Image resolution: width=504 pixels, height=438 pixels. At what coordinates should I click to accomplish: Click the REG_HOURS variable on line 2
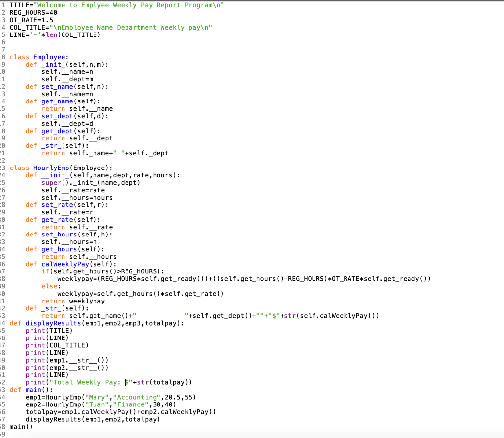[x=27, y=12]
